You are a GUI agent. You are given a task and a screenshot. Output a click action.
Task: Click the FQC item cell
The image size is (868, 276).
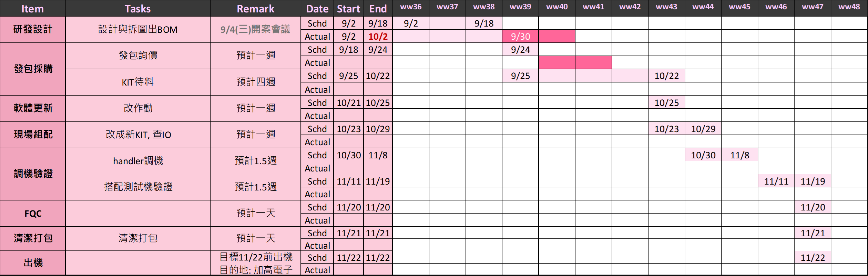click(33, 214)
